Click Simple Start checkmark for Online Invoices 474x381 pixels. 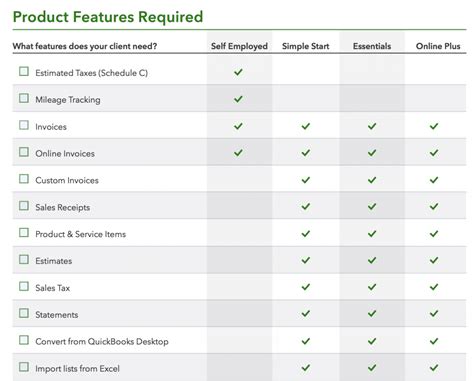[x=306, y=153]
